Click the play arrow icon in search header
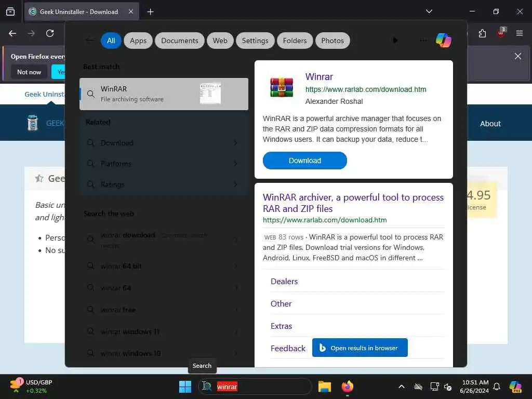 click(395, 40)
